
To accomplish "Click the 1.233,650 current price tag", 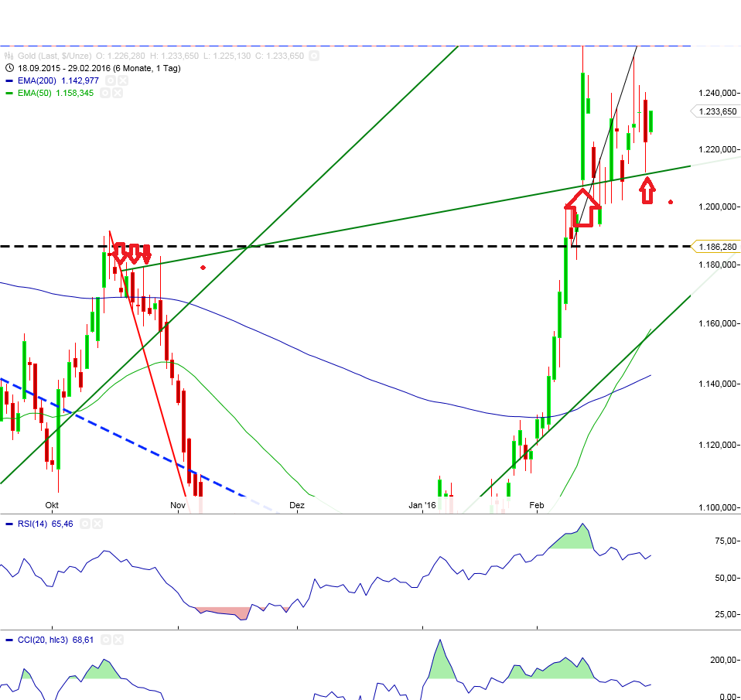I will pos(715,111).
